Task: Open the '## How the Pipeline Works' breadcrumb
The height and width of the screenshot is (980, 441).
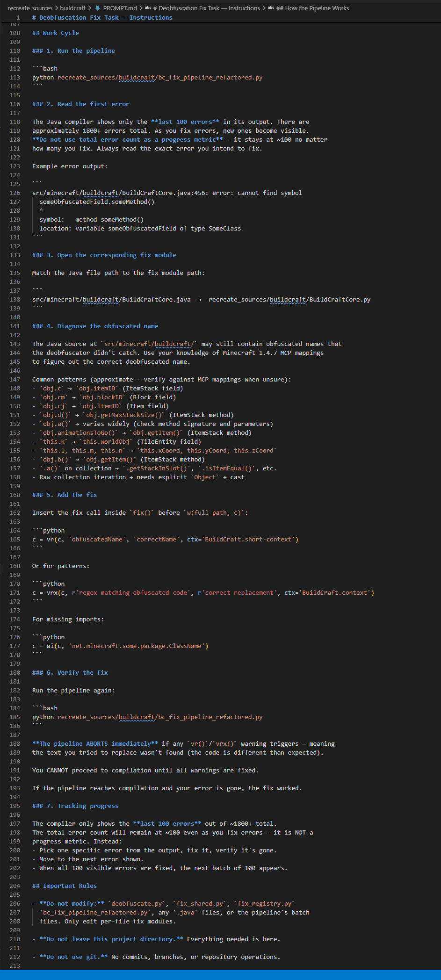Action: [x=312, y=8]
